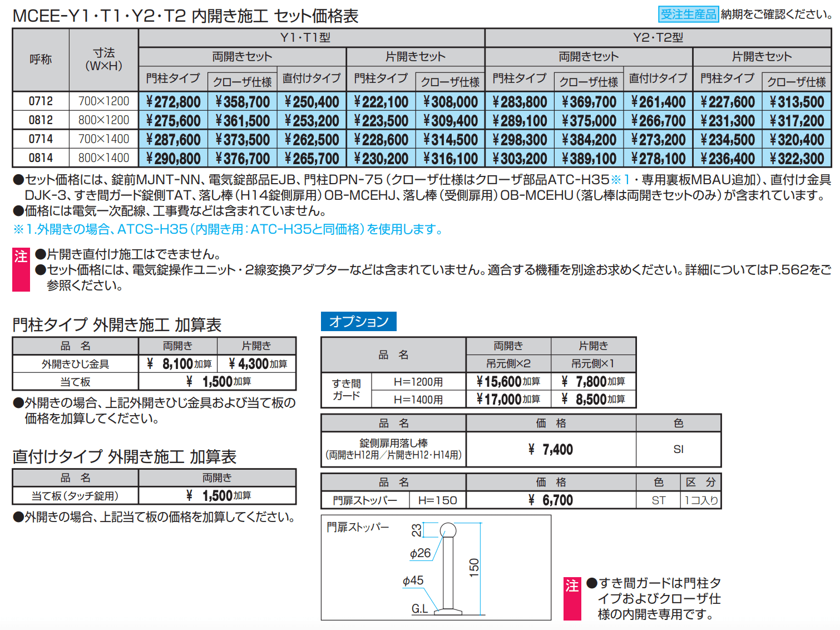Select the 700×1200 dimension cell

[103, 101]
